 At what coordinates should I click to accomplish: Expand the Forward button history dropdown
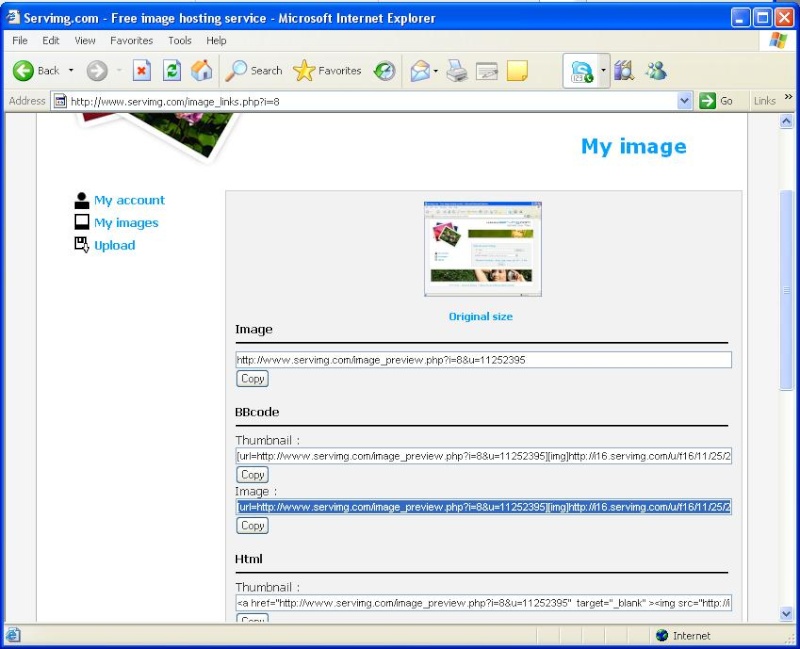119,70
